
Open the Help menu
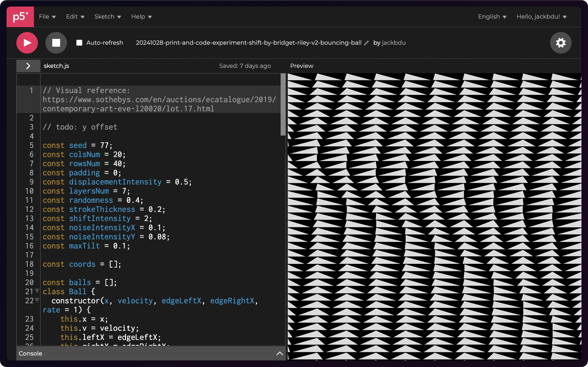coord(141,17)
